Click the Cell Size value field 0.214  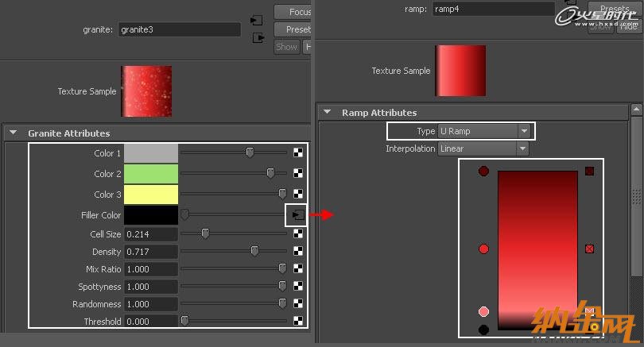(151, 234)
